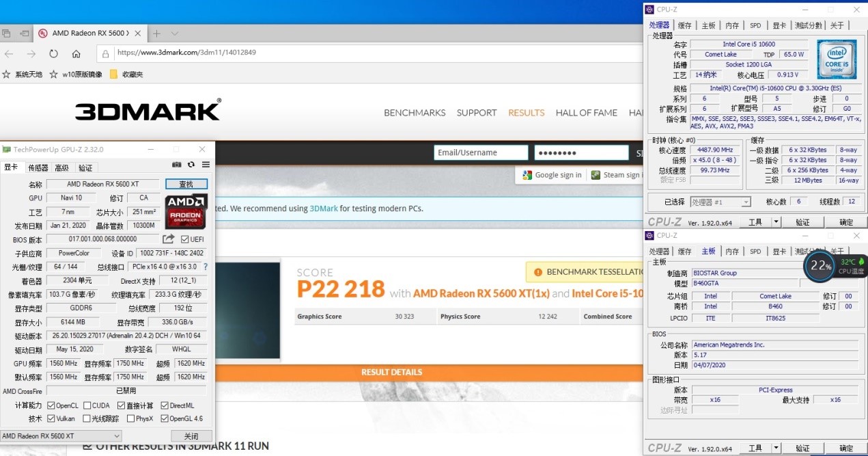Screen dimensions: 868x456
Task: Select the AMD Radeon RX 5600 browser tab
Action: pos(89,33)
